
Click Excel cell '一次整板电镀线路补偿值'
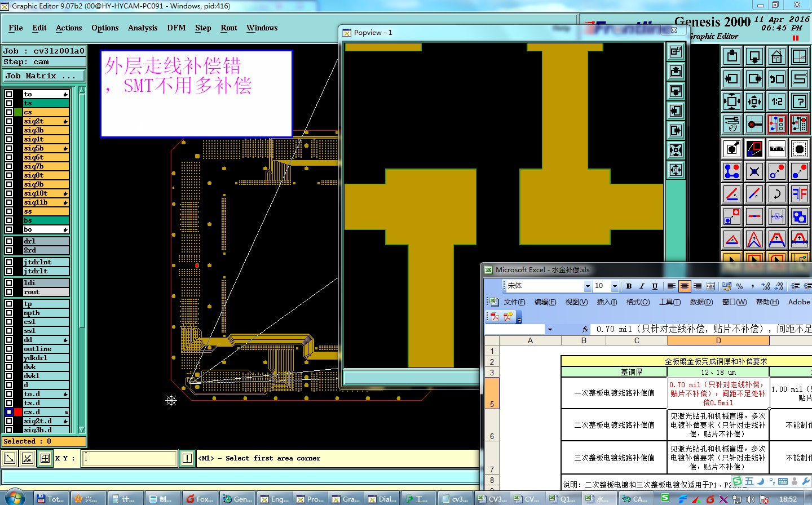click(x=614, y=393)
